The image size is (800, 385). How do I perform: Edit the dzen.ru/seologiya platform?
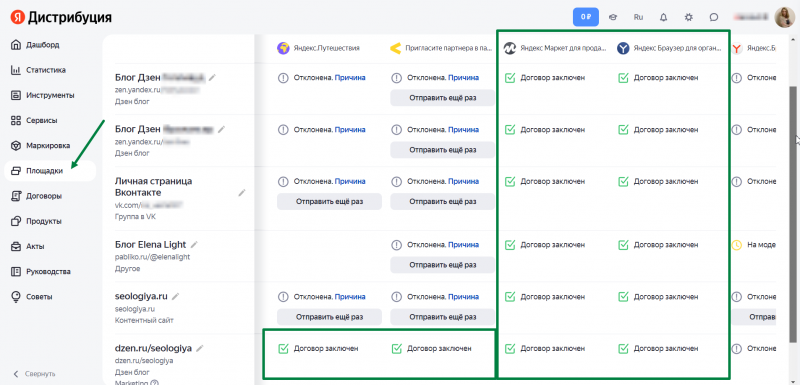click(200, 348)
